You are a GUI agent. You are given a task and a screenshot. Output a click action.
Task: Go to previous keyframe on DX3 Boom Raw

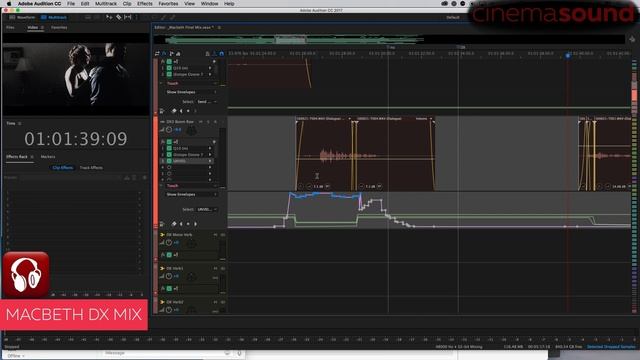tap(181, 224)
